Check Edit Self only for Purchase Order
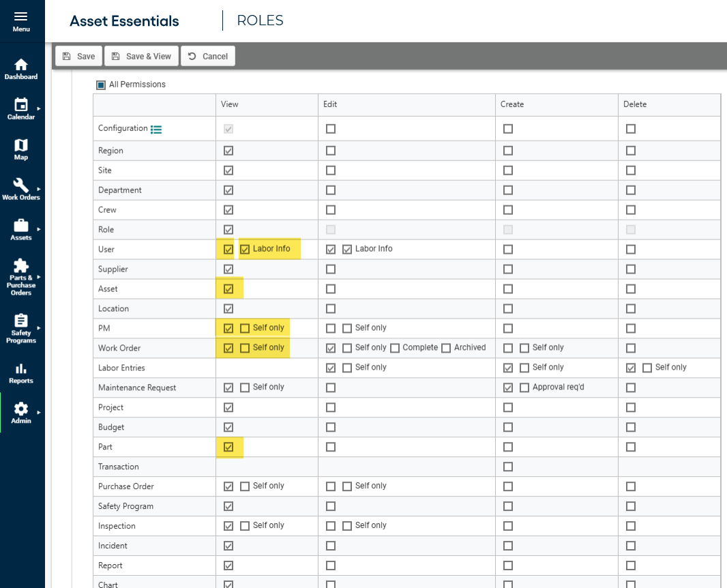727x588 pixels. click(347, 486)
